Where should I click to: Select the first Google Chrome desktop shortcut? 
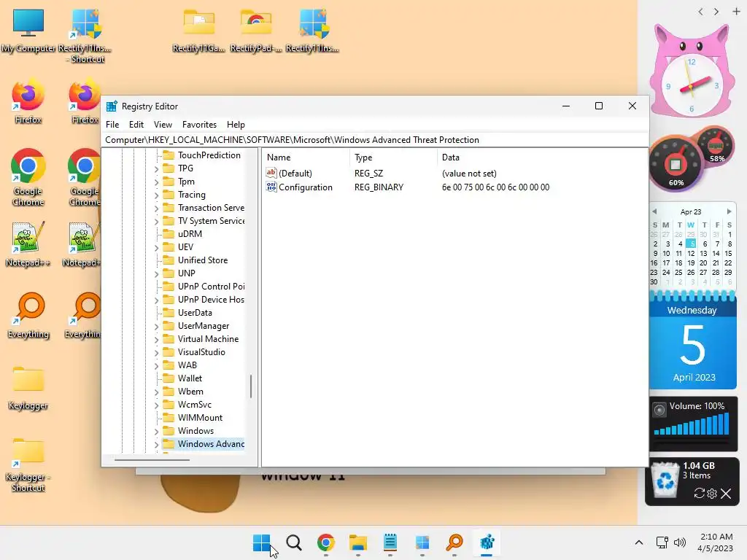28,178
